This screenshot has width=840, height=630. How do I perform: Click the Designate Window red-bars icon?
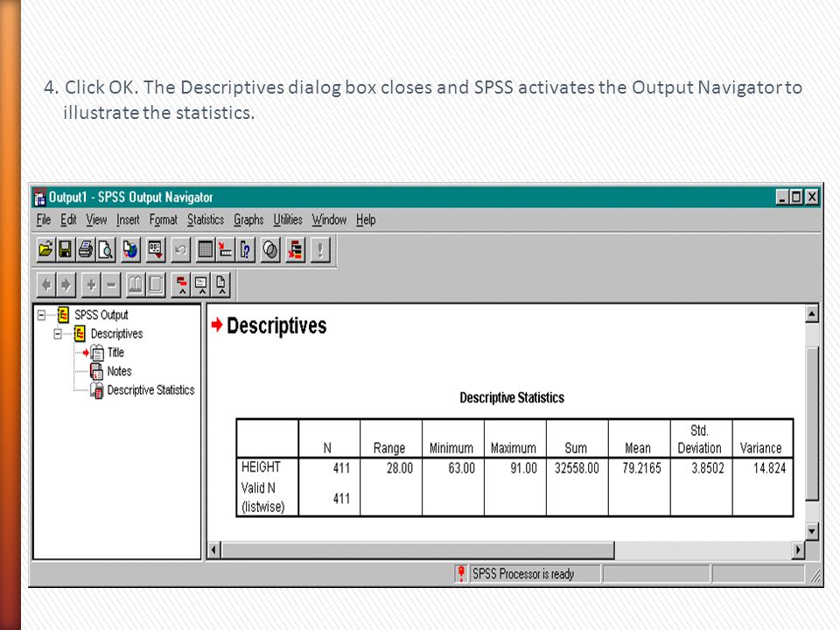tap(295, 249)
